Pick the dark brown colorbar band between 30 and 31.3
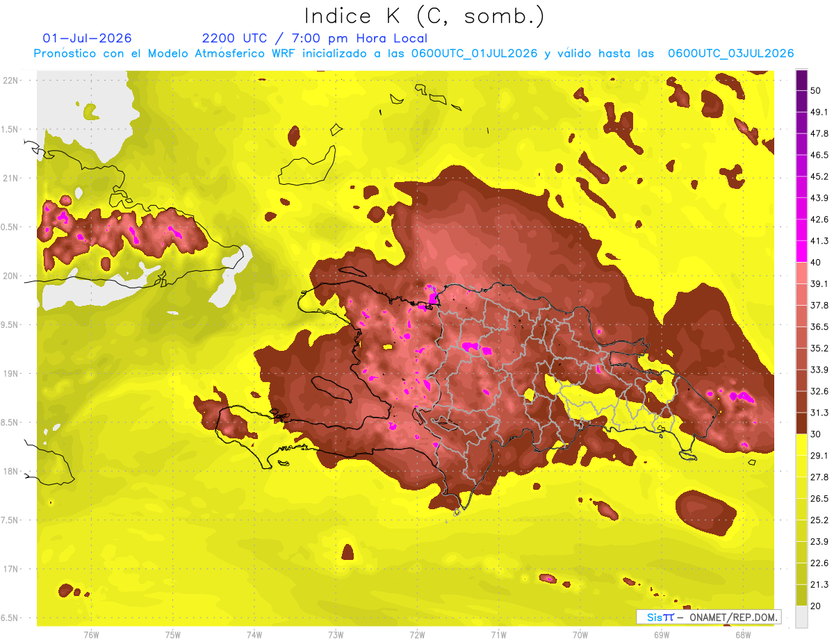834x644 pixels. [x=801, y=424]
